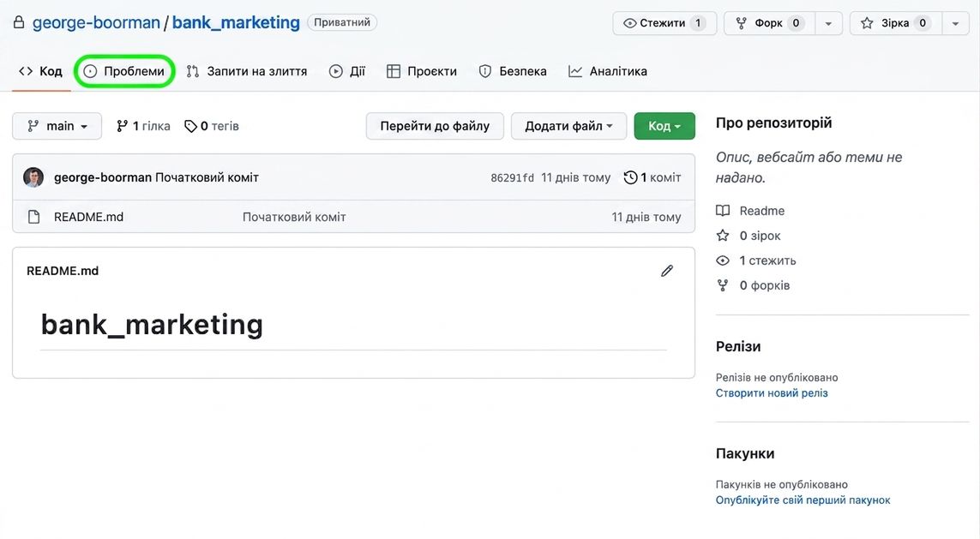Screen dimensions: 980x539
Task: Star the repository with Зірка button
Action: click(896, 23)
